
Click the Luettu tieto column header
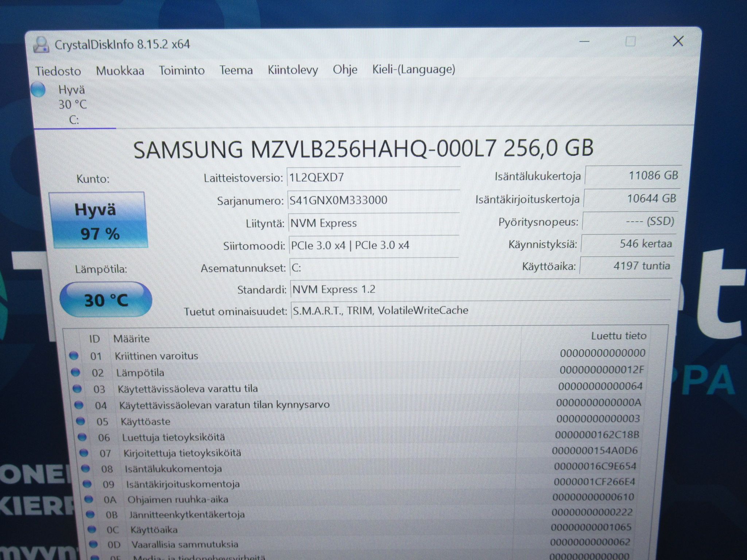[619, 336]
